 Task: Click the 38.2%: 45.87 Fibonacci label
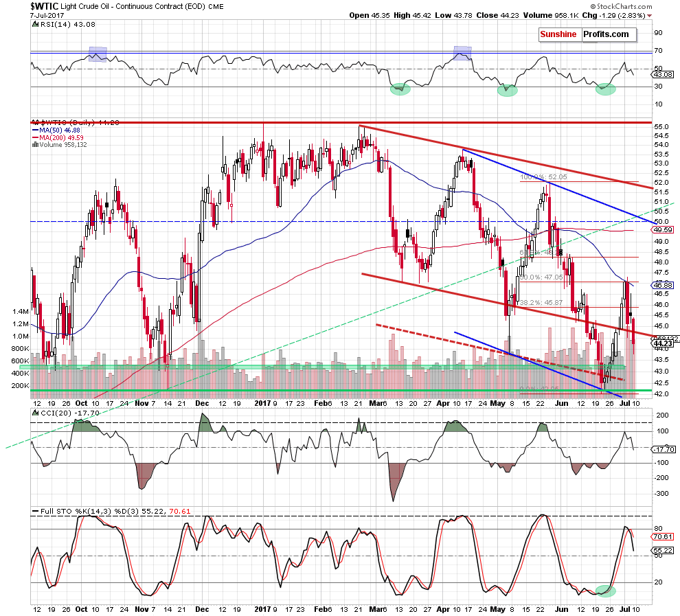(x=541, y=303)
